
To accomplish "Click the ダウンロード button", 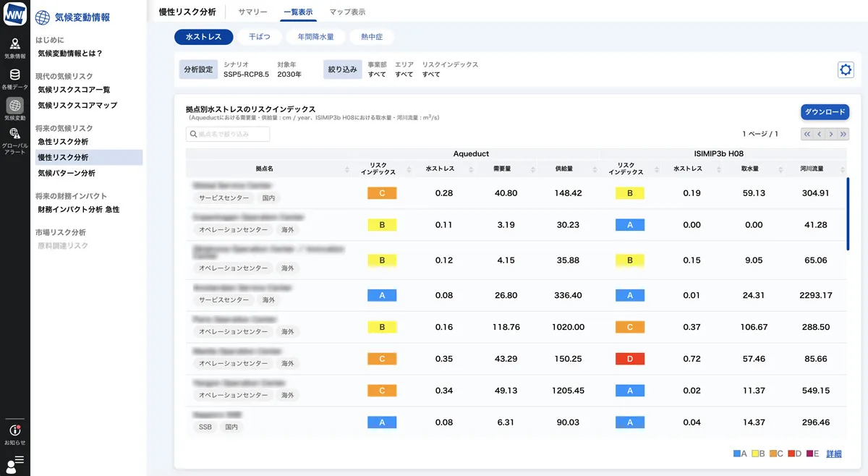I will click(825, 112).
